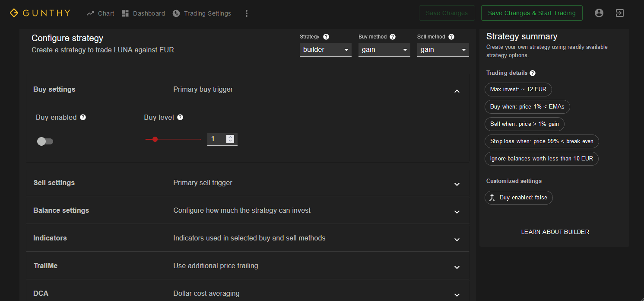The height and width of the screenshot is (301, 644).
Task: Expand the TrailMe section
Action: (248, 266)
